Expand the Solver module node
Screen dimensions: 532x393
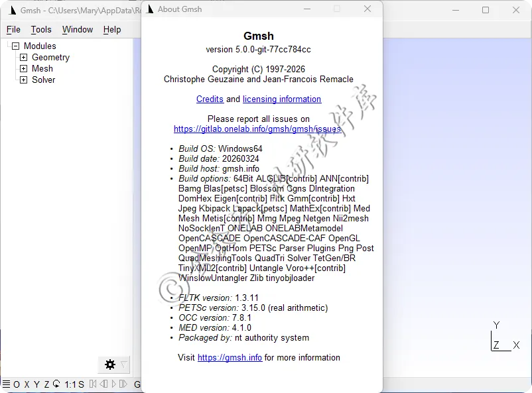pos(23,80)
